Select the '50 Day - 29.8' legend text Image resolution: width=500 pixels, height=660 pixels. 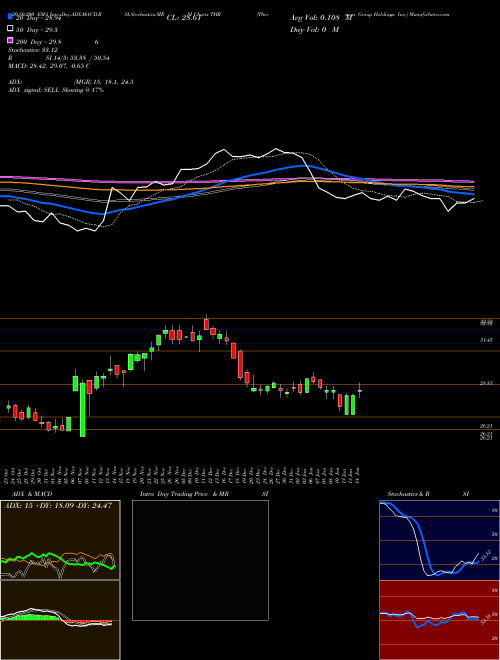coord(37,30)
